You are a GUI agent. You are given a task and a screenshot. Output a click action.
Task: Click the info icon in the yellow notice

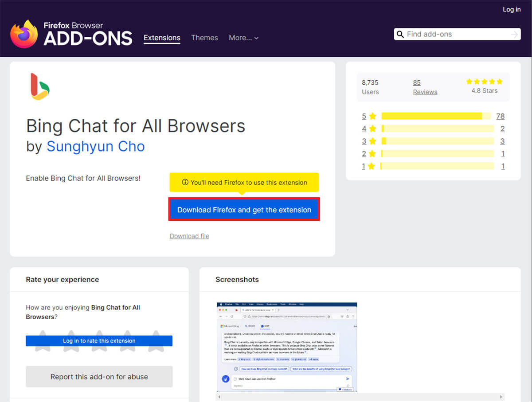click(x=185, y=182)
